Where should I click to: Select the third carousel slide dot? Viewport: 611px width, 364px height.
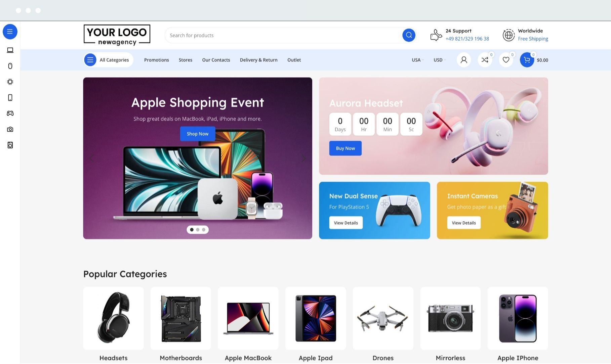(204, 230)
